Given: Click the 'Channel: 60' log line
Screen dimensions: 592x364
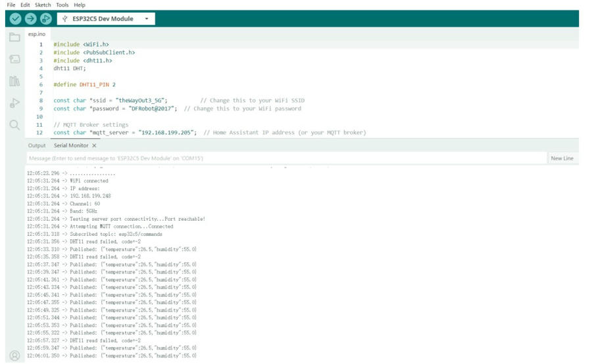Looking at the screenshot, I should click(63, 204).
